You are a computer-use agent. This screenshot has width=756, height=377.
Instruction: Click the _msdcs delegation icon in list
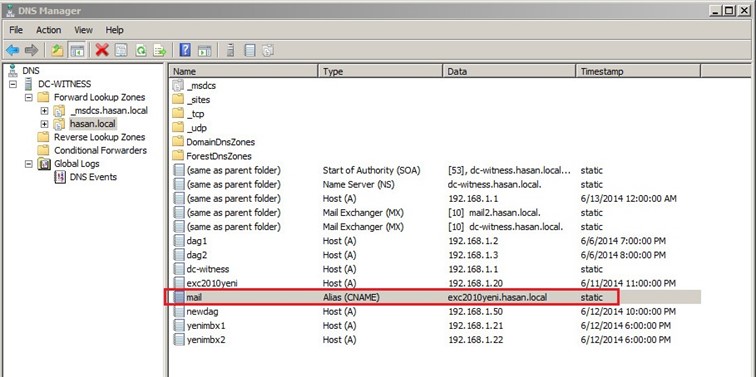178,86
